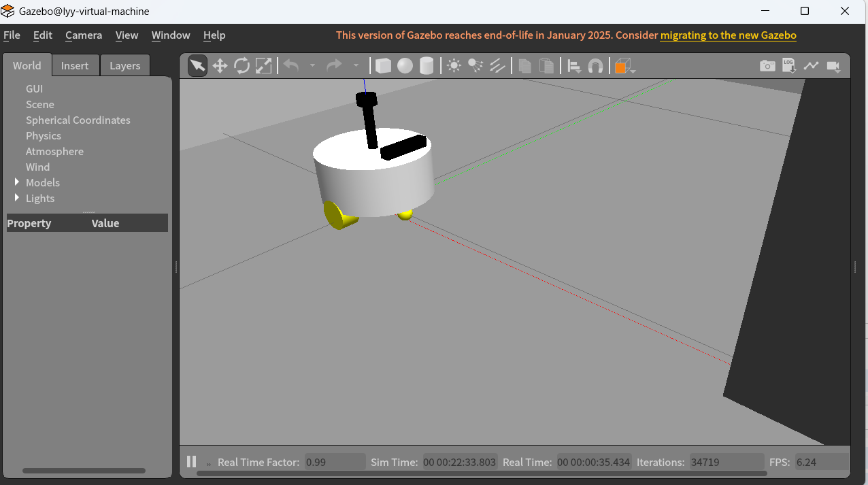Select Spherical Coordinates item

(x=78, y=120)
